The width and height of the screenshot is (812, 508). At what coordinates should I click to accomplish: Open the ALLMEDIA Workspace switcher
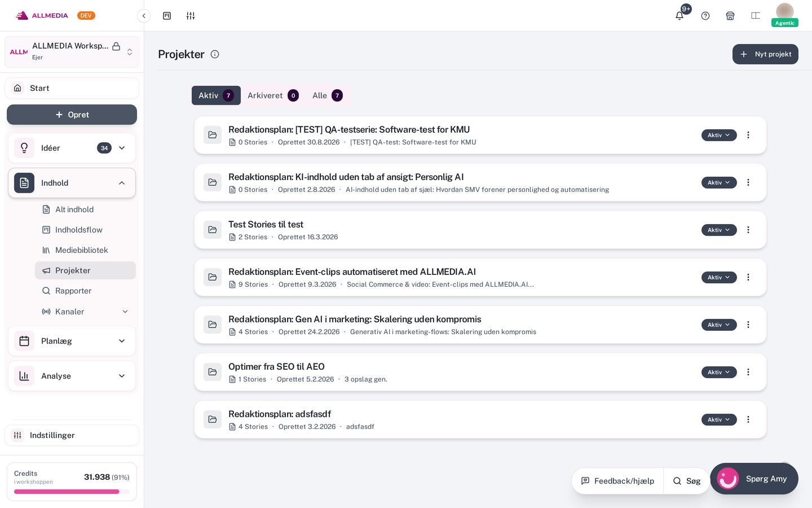click(72, 52)
